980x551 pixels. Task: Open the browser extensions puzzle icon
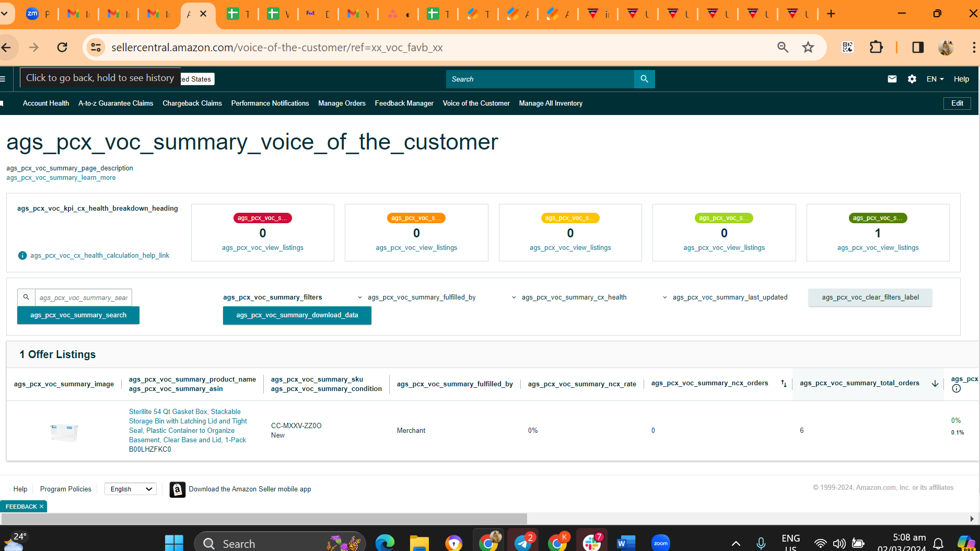(876, 48)
